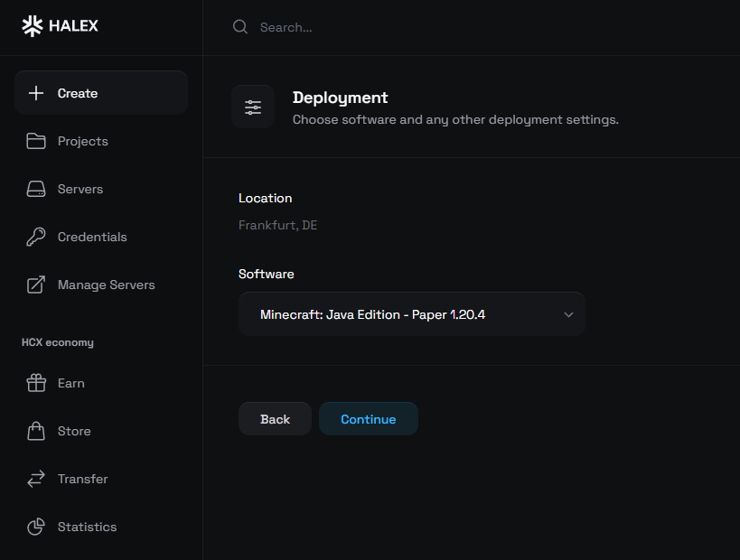Expand the Paper 1.20.4 chevron

(568, 313)
